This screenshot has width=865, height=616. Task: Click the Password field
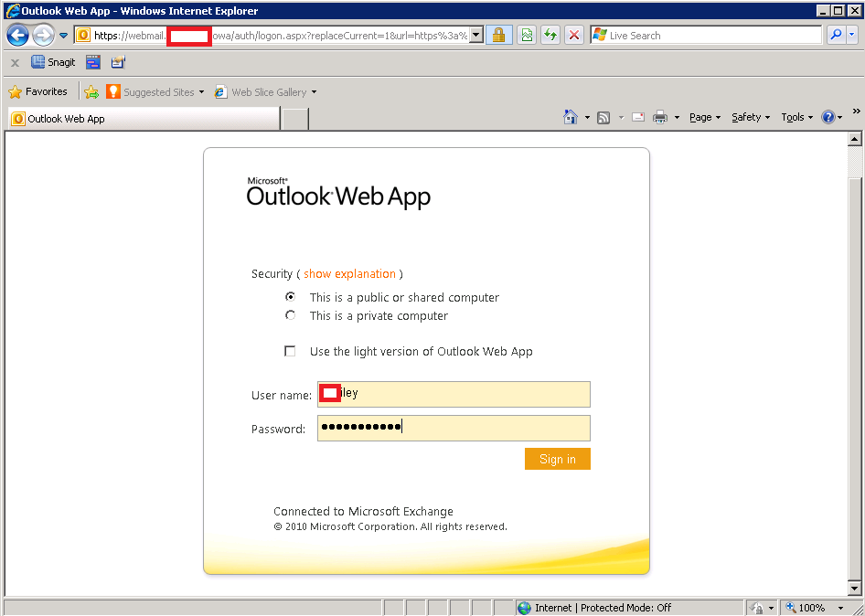[454, 428]
